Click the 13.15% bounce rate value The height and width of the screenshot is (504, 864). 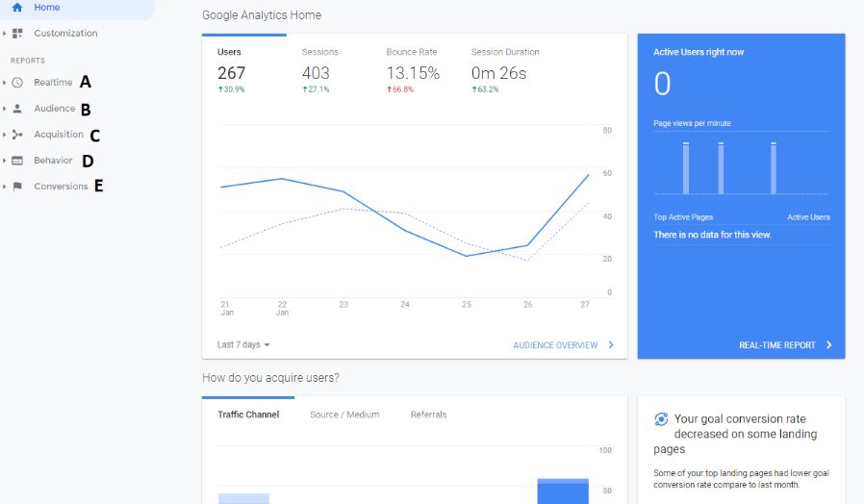(413, 73)
